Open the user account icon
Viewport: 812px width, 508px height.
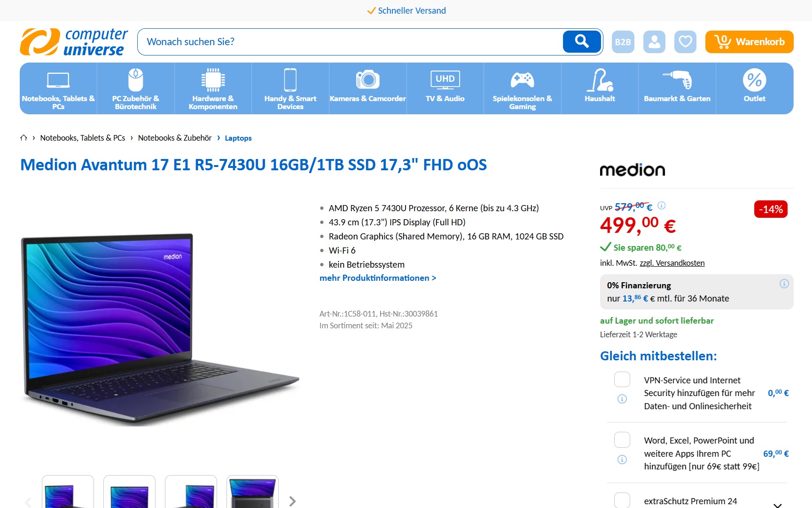[x=654, y=42]
